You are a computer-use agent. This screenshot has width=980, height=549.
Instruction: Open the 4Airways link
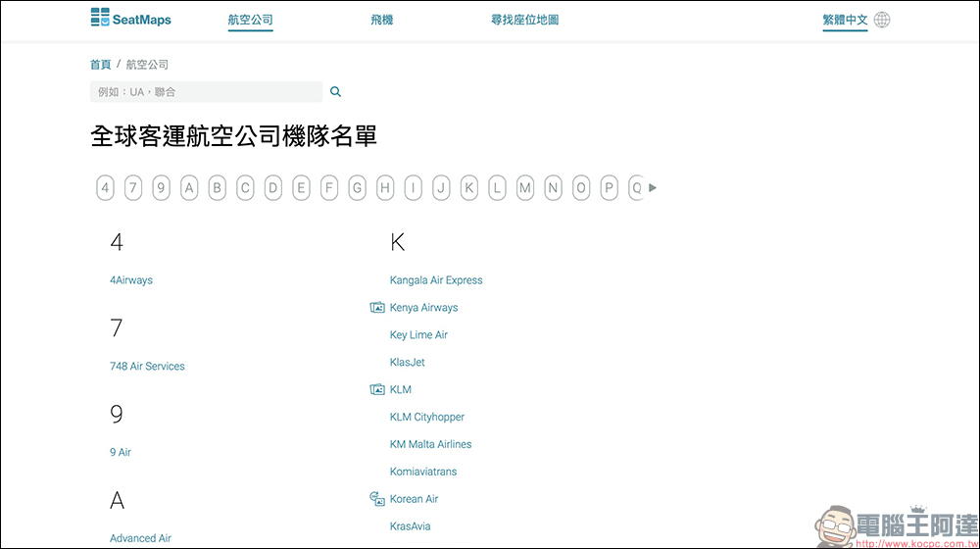coord(131,280)
